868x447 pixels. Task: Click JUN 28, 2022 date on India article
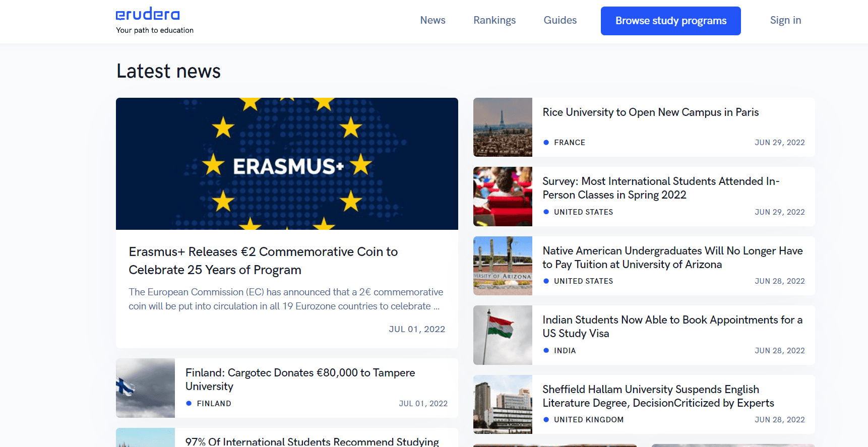pyautogui.click(x=779, y=351)
